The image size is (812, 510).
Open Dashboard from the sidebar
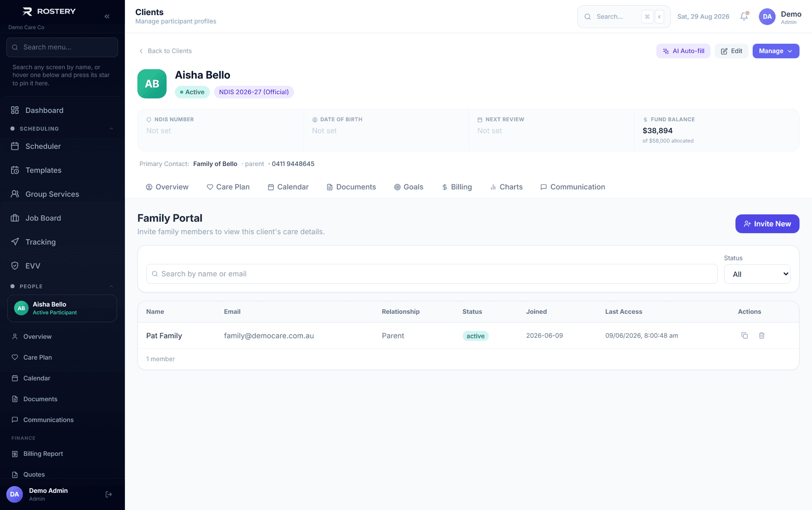coord(62,110)
